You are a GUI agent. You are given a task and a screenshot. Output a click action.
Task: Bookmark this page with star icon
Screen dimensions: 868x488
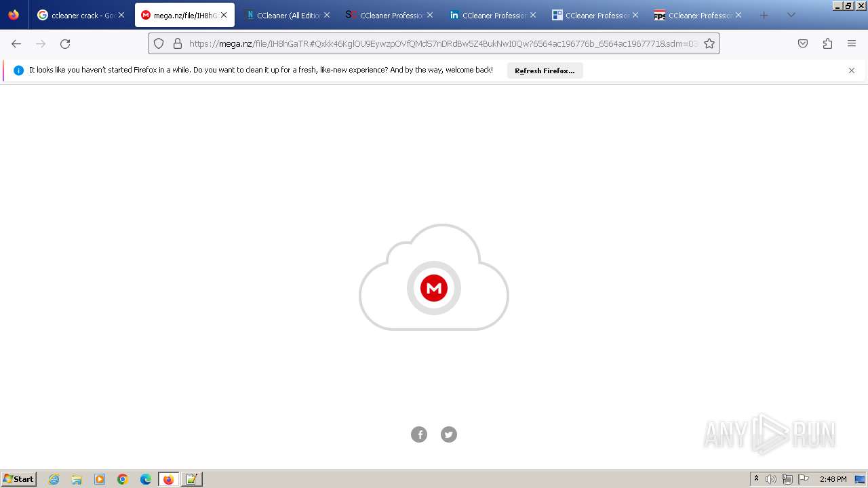tap(709, 43)
